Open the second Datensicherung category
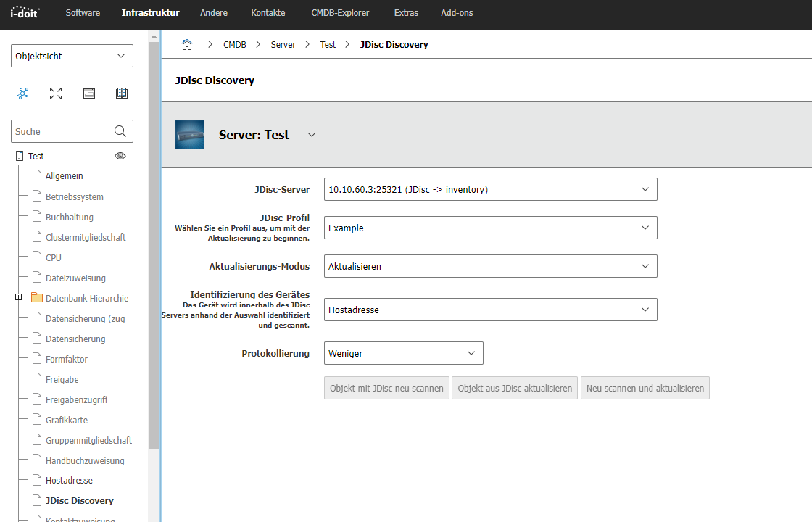The width and height of the screenshot is (812, 522). tap(75, 339)
